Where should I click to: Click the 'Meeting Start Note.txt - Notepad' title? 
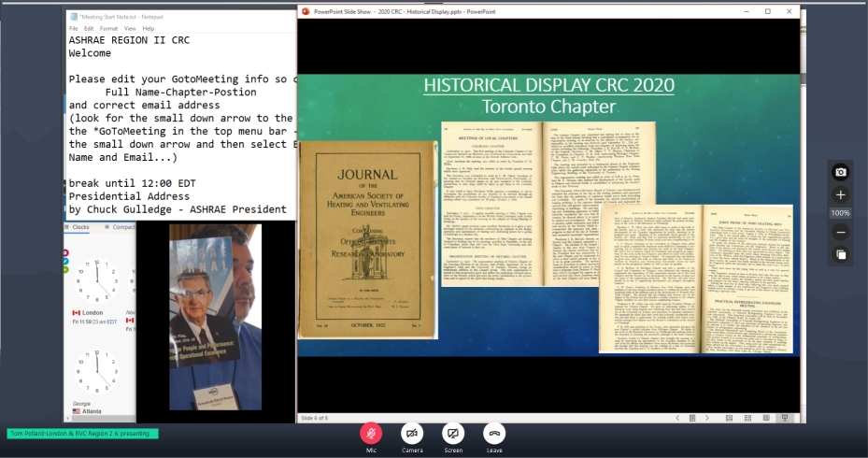[x=121, y=17]
